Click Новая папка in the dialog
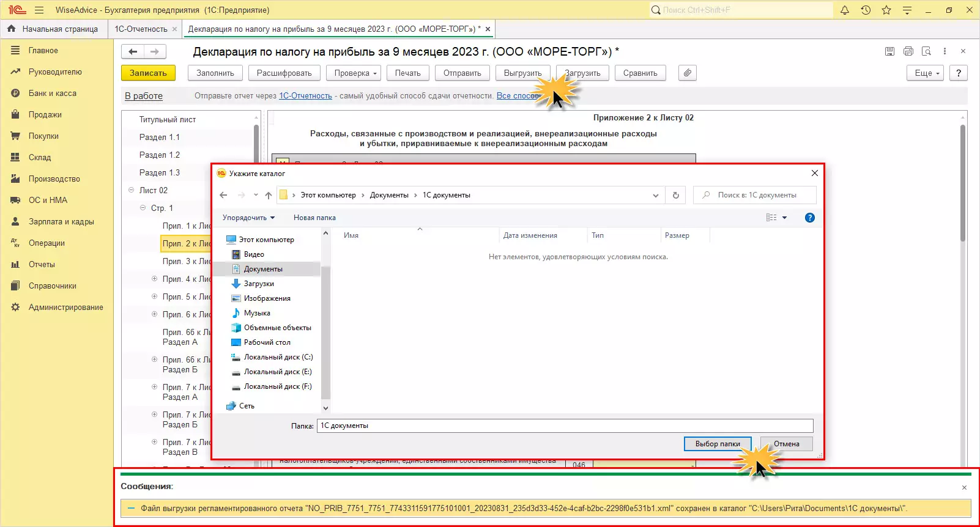This screenshot has width=980, height=527. click(314, 218)
